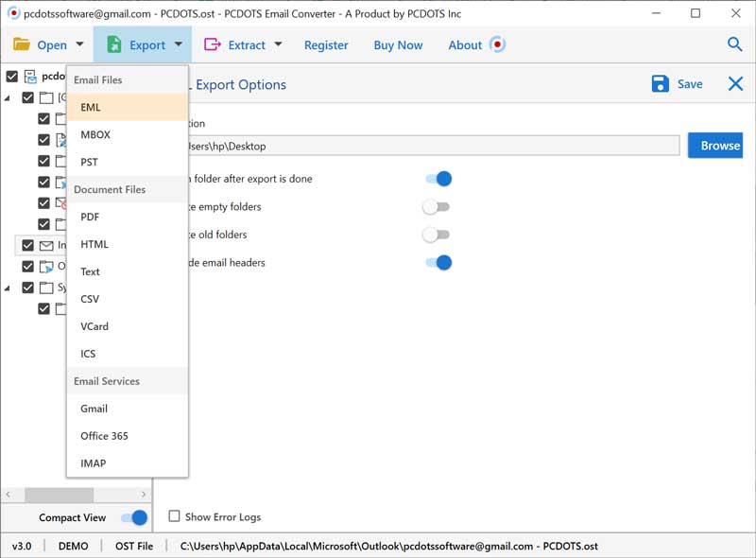Screen dimensions: 756x558
Task: Select VCard export format
Action: click(128, 326)
